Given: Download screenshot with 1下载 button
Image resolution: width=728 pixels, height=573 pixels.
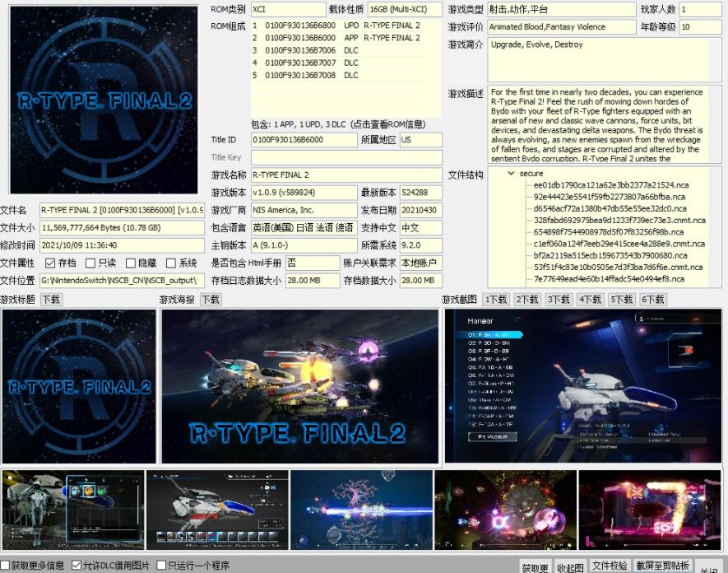Looking at the screenshot, I should click(x=495, y=300).
